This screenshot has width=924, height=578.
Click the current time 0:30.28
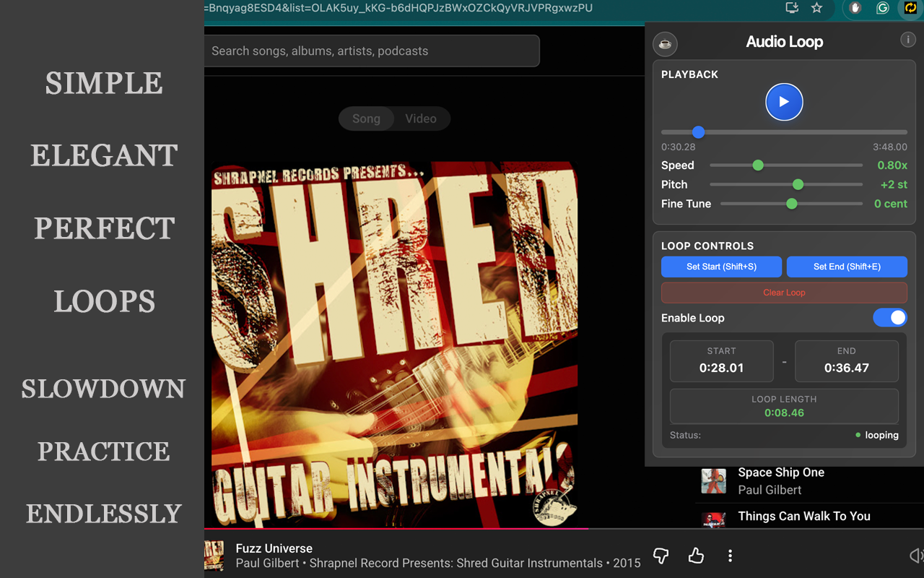click(x=679, y=147)
